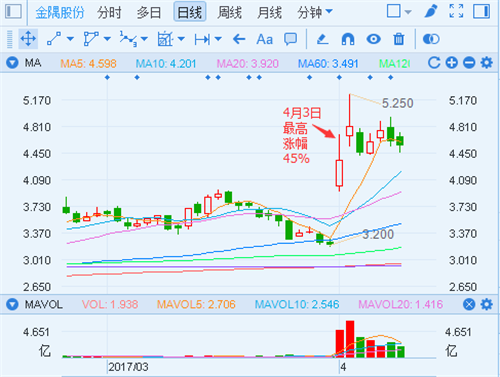This screenshot has width=500, height=377.
Task: Click the 3.200 low price label
Action: point(378,234)
